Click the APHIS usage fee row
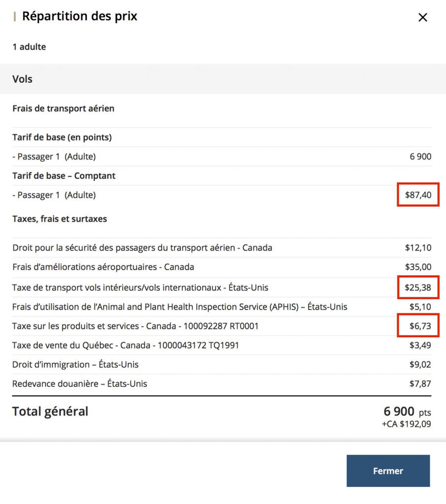446x504 pixels. (179, 307)
